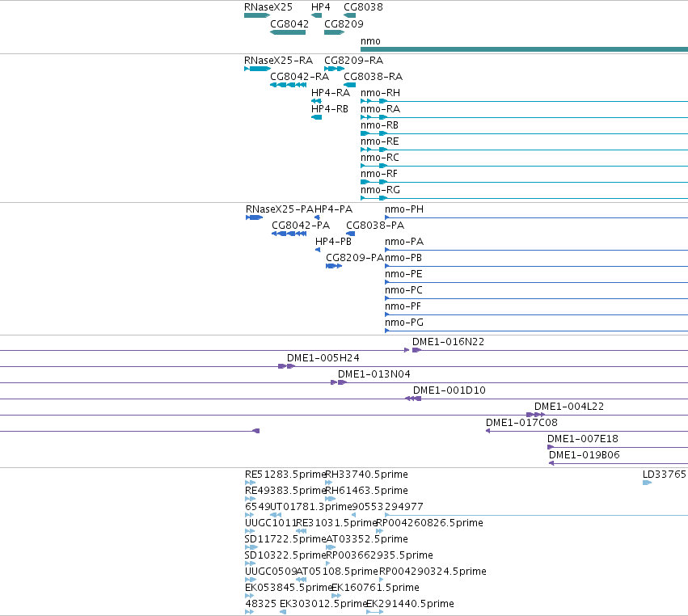Select the RE49383.5prime EST

point(250,499)
